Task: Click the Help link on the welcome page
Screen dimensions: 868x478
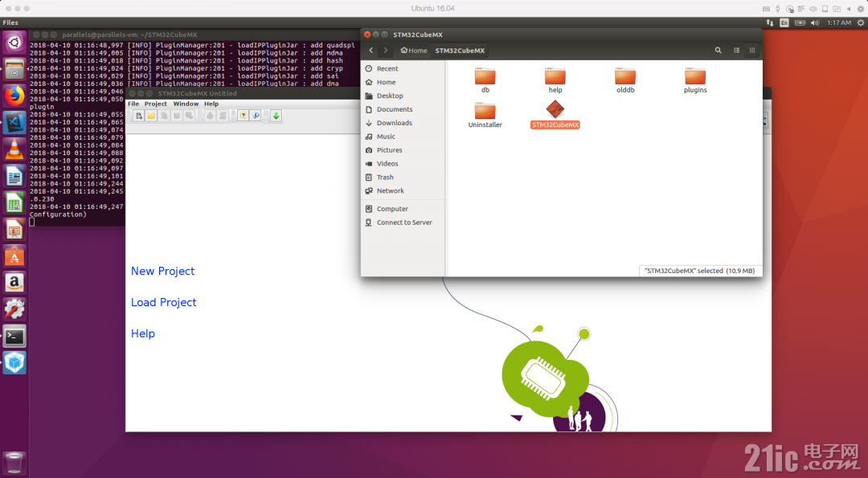Action: click(143, 333)
